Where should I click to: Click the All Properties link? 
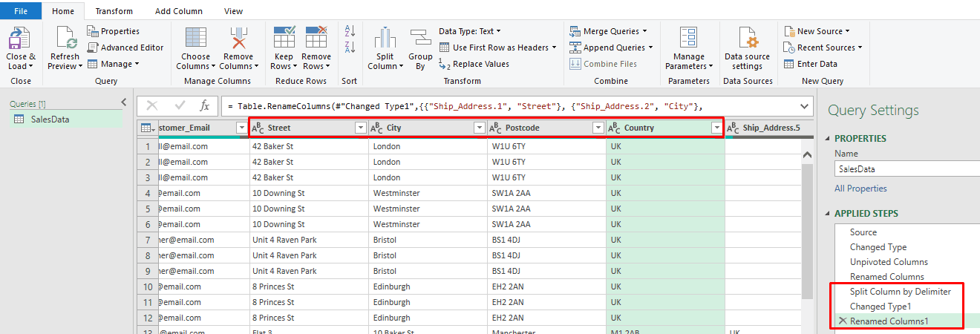(x=860, y=189)
